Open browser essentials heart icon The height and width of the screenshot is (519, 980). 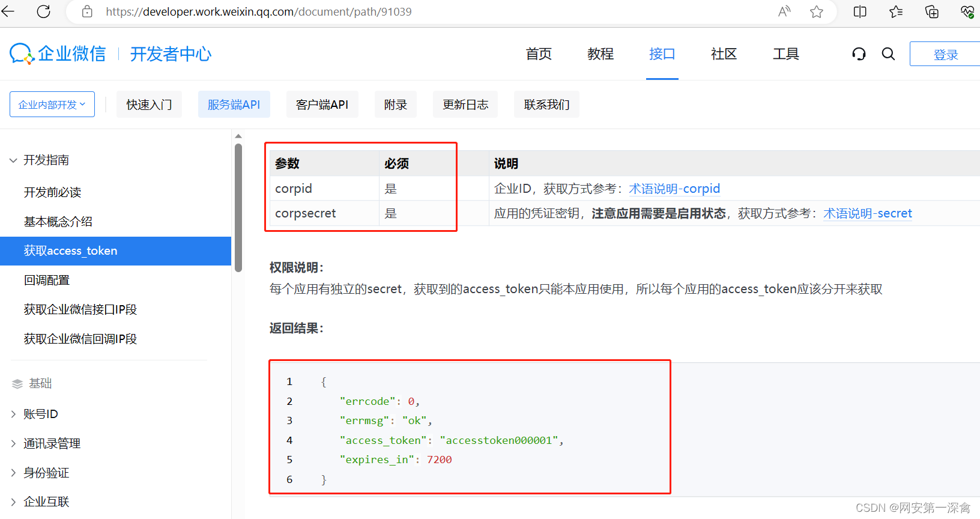coord(967,11)
